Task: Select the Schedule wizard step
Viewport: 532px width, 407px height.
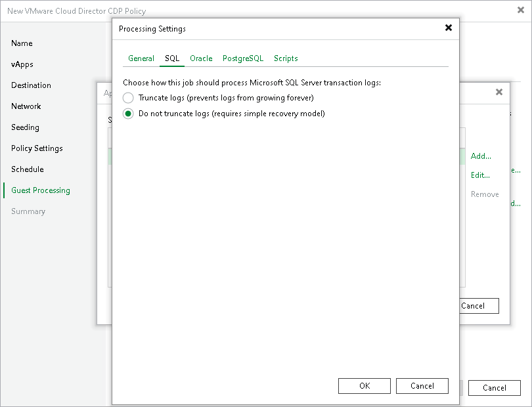Action: [x=27, y=169]
